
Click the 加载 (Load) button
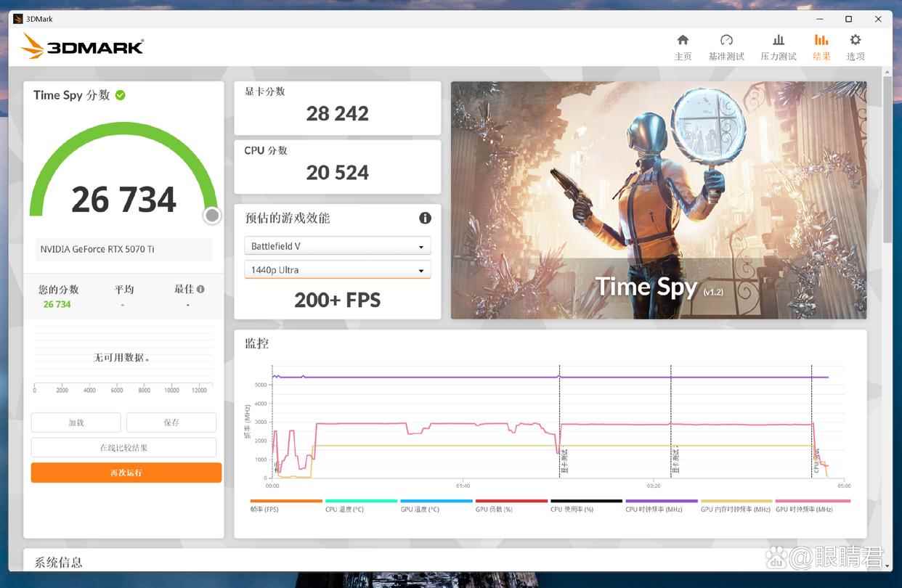[x=76, y=422]
